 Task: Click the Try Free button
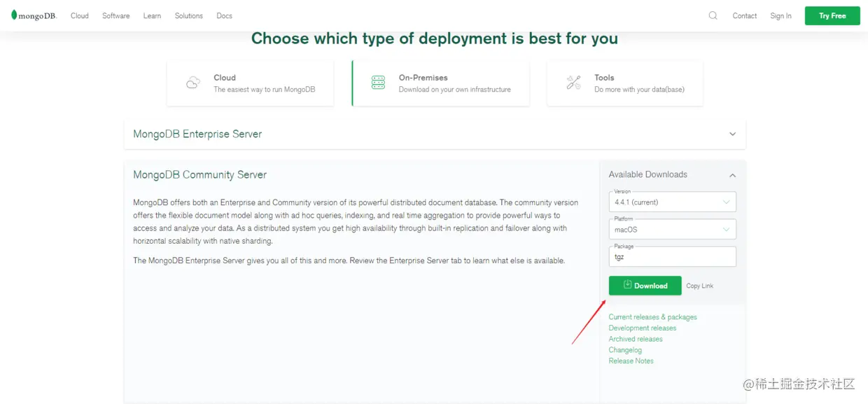coord(832,15)
